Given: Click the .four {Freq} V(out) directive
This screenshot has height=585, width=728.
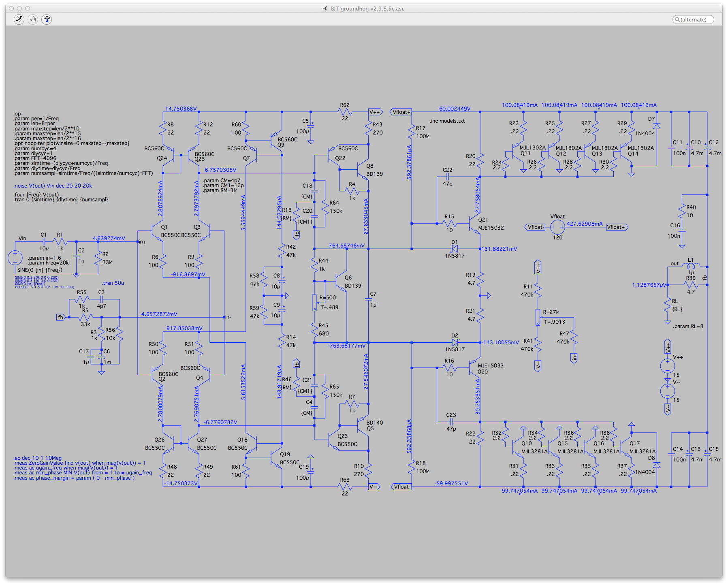Looking at the screenshot, I should [36, 195].
